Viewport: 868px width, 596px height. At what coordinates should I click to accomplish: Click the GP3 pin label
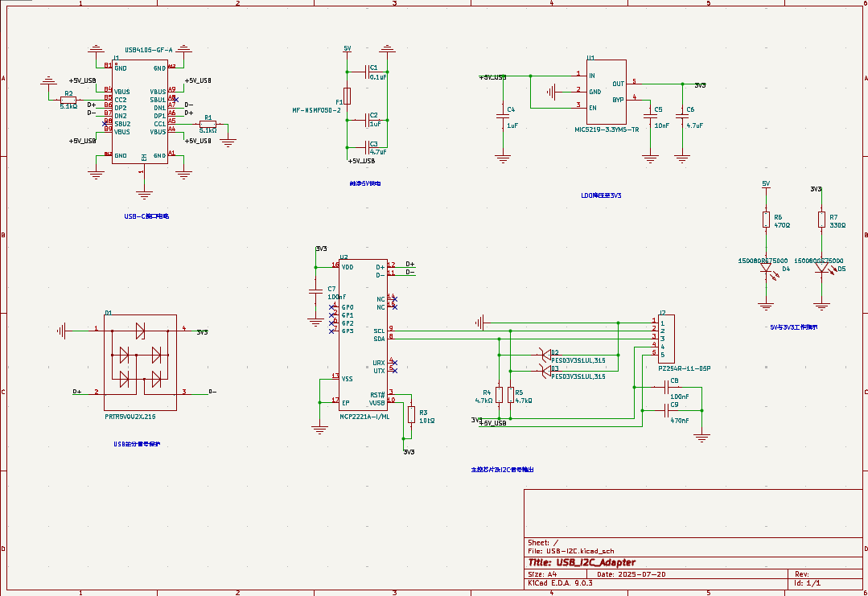point(348,331)
